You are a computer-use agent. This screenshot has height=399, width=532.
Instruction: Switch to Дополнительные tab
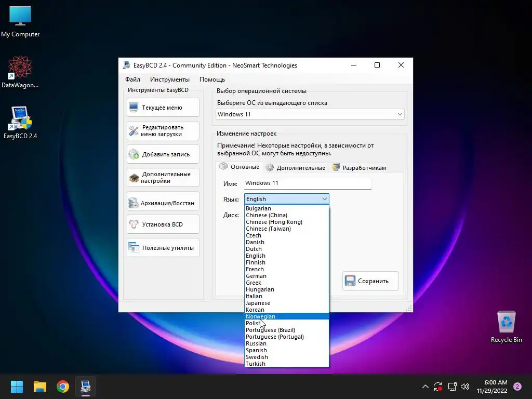[296, 168]
